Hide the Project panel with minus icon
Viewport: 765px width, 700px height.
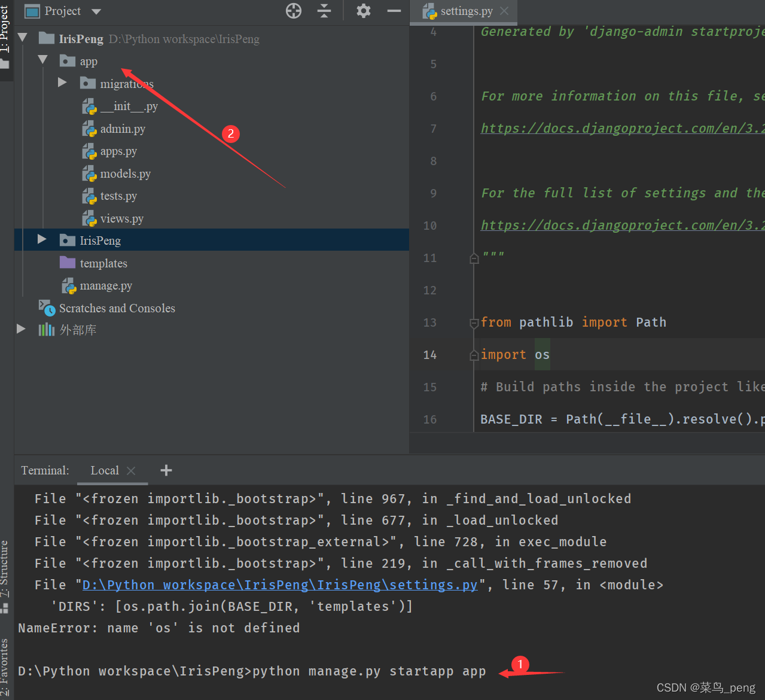[394, 11]
